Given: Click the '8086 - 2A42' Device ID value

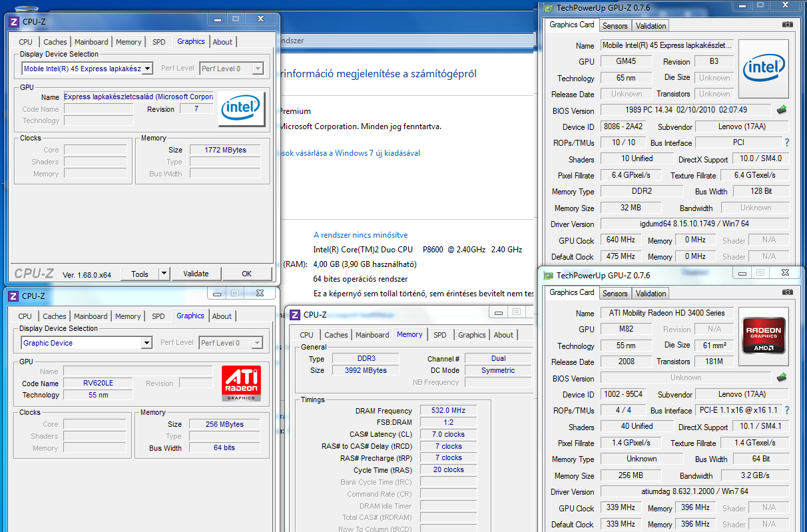Looking at the screenshot, I should point(624,127).
